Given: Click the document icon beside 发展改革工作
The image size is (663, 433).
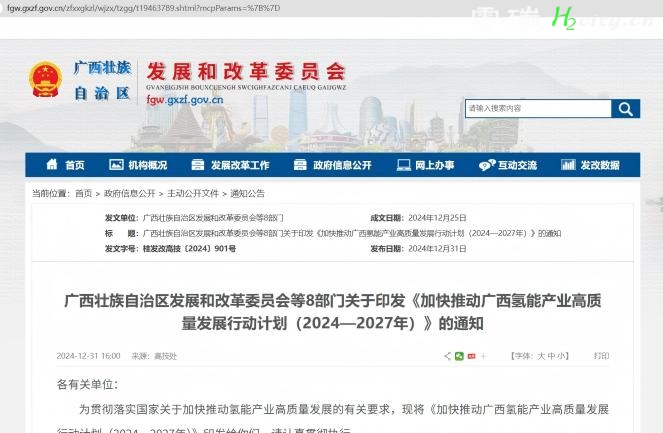Looking at the screenshot, I should tap(197, 164).
